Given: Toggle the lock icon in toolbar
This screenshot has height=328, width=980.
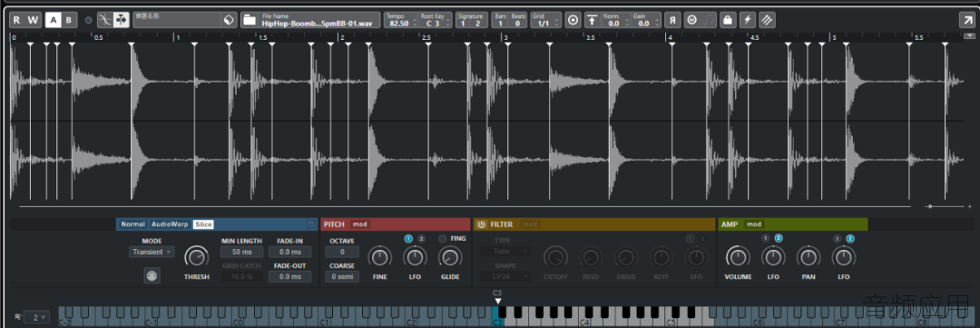Looking at the screenshot, I should [x=727, y=20].
